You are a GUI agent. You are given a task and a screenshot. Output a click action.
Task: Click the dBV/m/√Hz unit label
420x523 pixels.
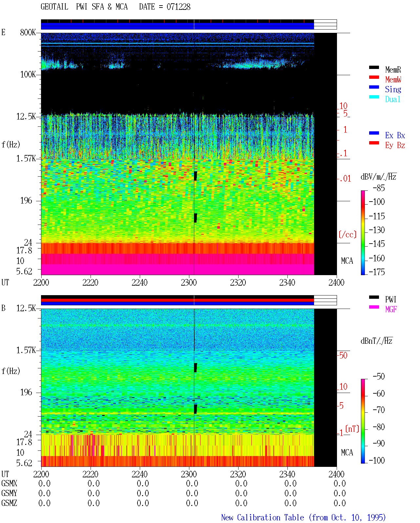click(x=379, y=177)
